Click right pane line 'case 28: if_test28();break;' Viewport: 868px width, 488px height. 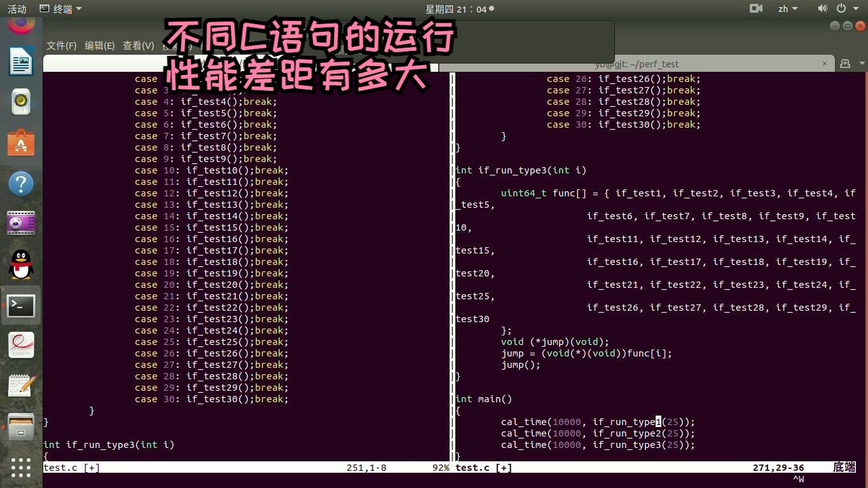pos(624,102)
